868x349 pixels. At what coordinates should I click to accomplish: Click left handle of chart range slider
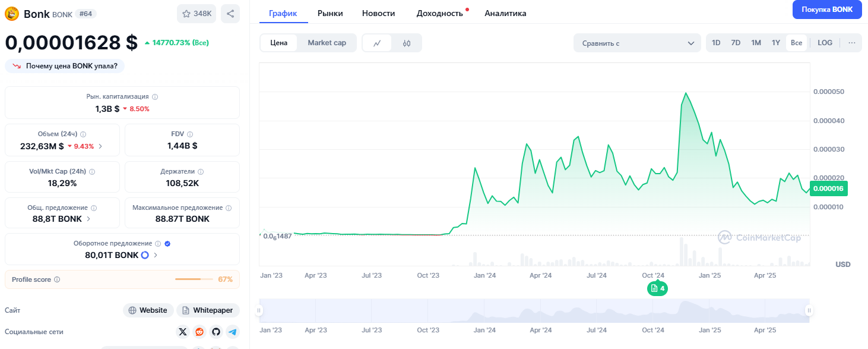tap(259, 310)
